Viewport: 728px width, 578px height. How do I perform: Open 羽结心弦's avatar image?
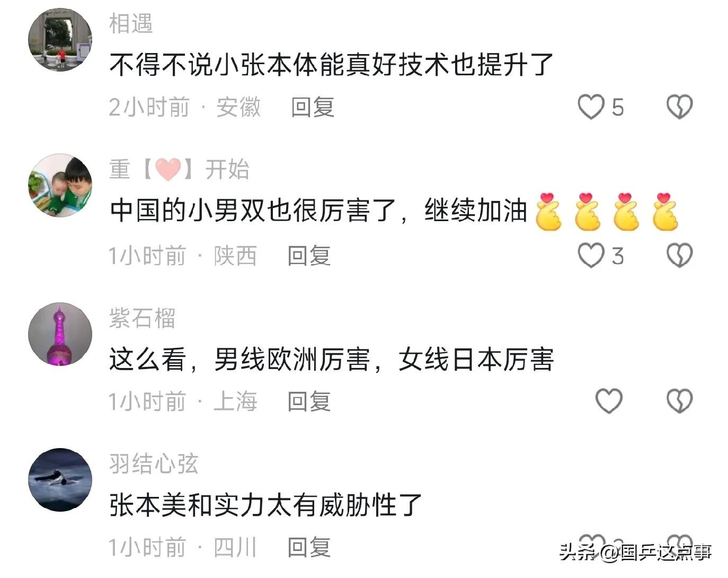coord(60,480)
